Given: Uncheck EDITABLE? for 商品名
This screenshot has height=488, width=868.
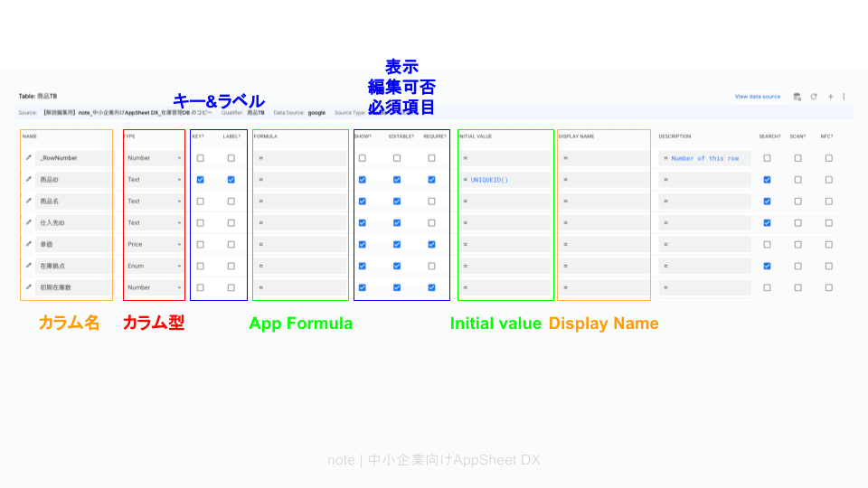Looking at the screenshot, I should [x=397, y=202].
